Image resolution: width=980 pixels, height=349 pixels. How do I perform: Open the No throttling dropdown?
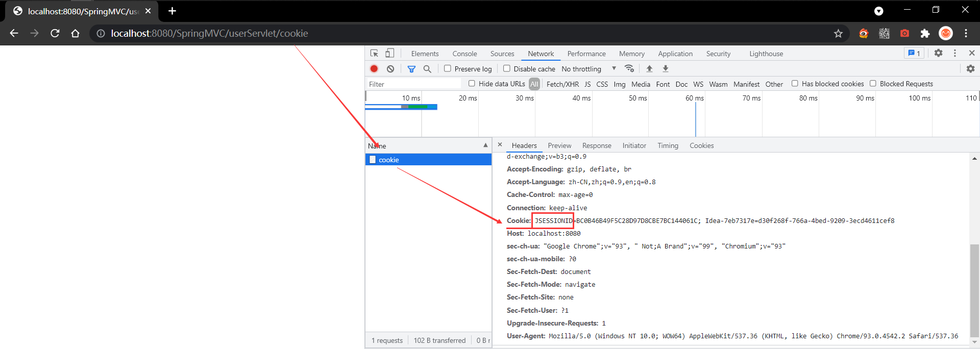pyautogui.click(x=589, y=69)
